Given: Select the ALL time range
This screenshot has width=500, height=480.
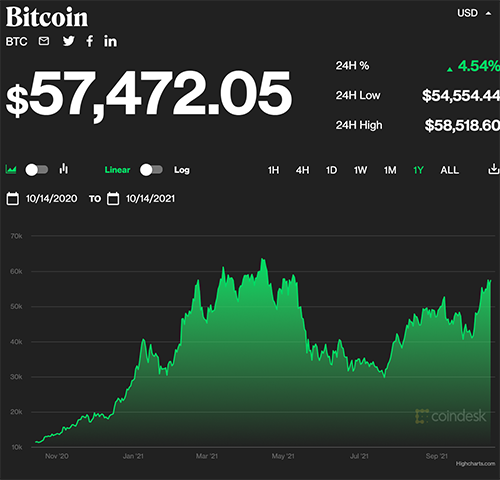Looking at the screenshot, I should 450,170.
